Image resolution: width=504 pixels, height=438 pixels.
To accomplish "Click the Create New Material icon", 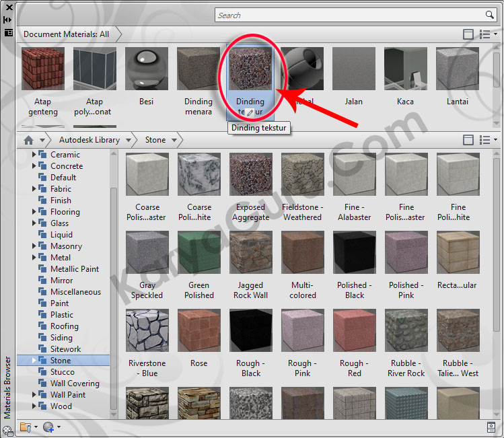I will pyautogui.click(x=48, y=427).
